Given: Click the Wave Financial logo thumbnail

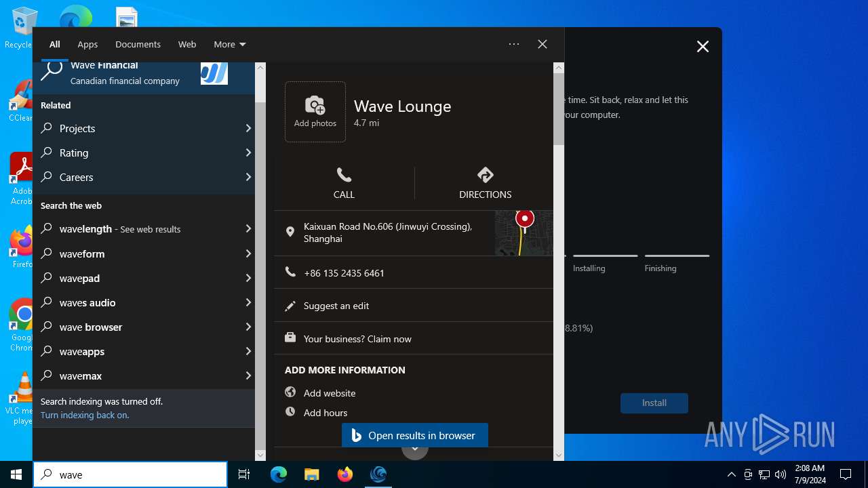Looking at the screenshot, I should click(x=214, y=73).
